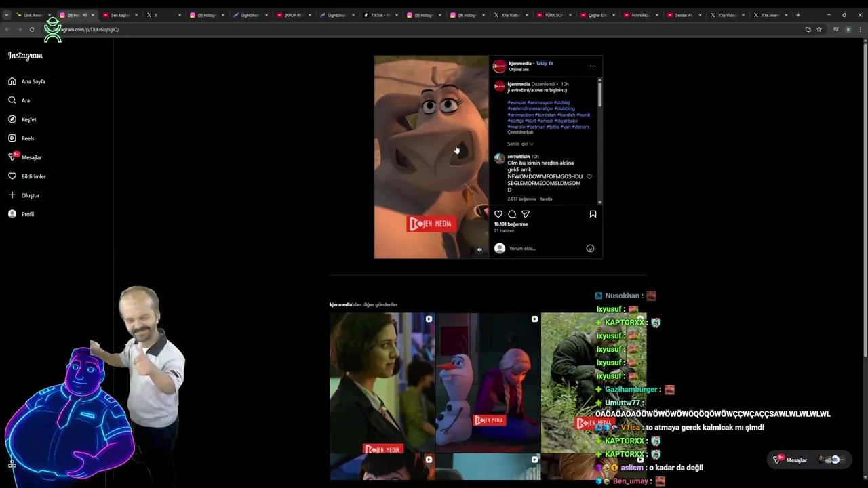Click Yanıtla under serhatlicin's comment
Viewport: 868px width, 488px height.
(x=546, y=199)
